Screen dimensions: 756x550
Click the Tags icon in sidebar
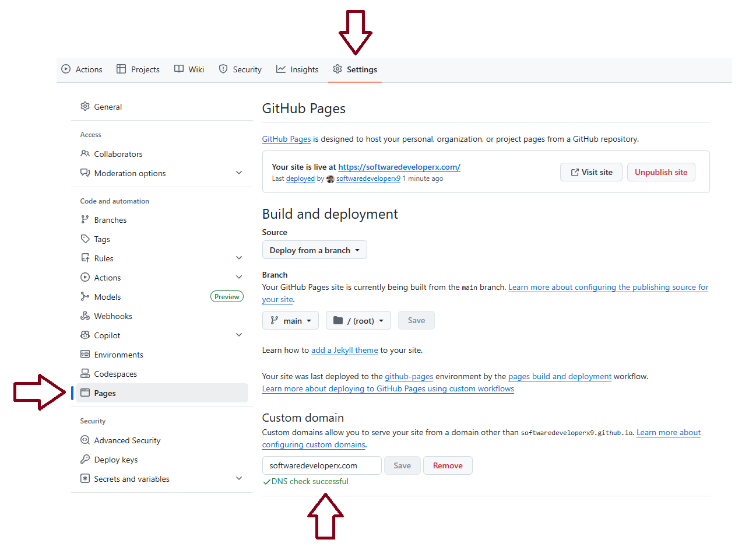click(85, 239)
